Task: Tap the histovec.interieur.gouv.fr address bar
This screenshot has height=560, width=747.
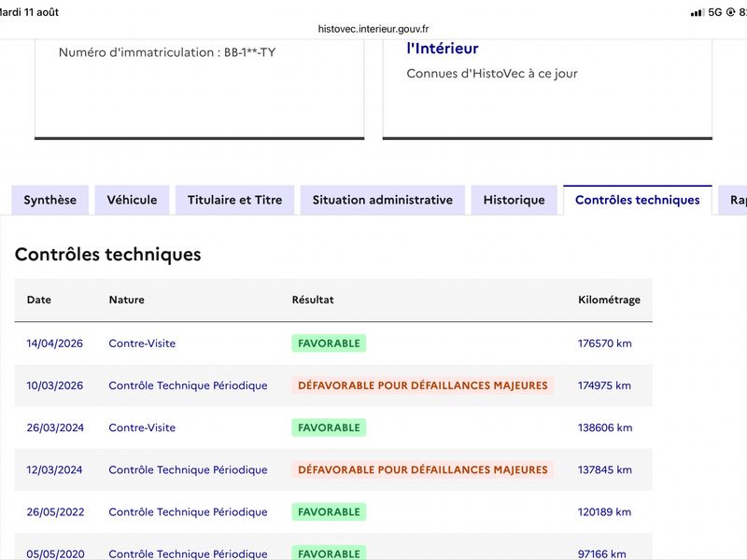Action: [x=373, y=29]
